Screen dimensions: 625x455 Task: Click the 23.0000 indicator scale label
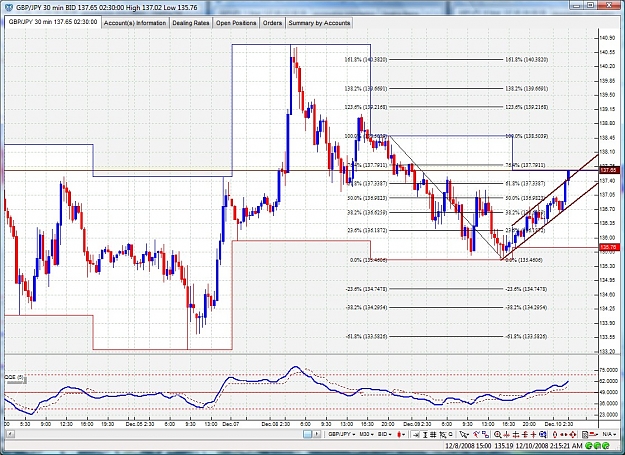[x=610, y=415]
